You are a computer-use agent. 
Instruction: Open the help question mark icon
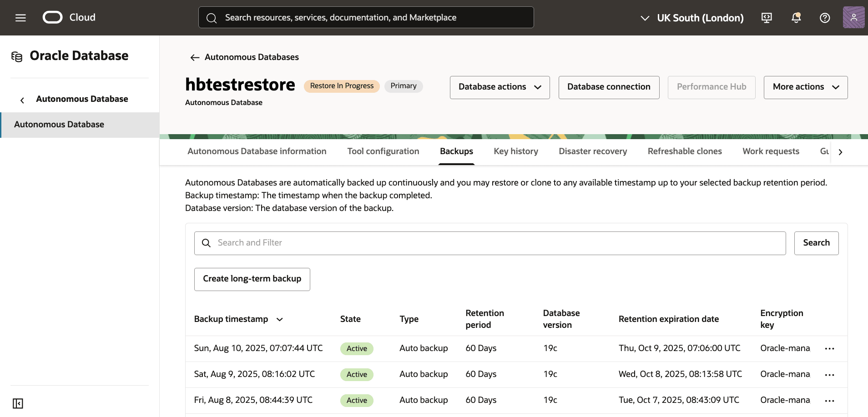[825, 17]
